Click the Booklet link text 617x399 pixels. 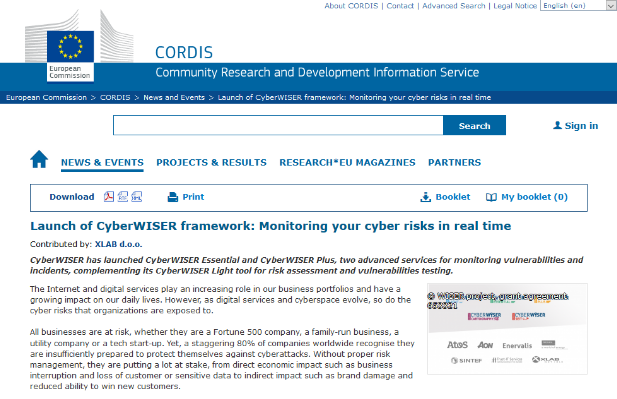pos(453,197)
